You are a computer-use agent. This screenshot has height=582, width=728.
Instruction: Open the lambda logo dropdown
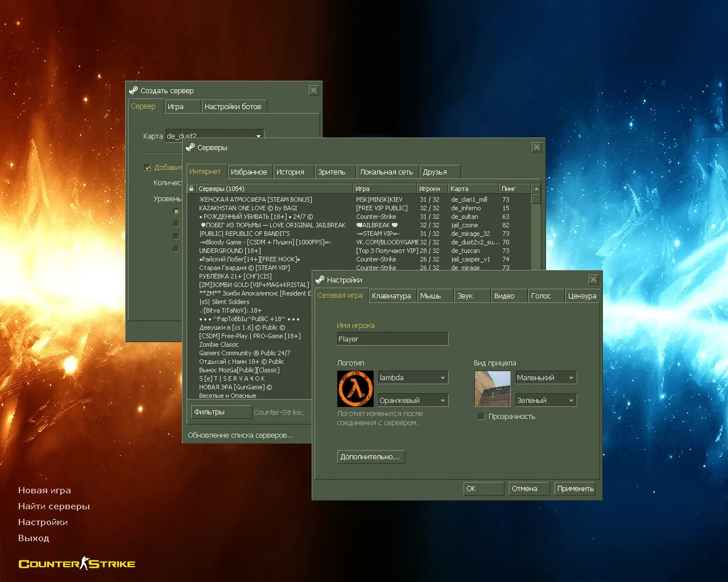(413, 378)
